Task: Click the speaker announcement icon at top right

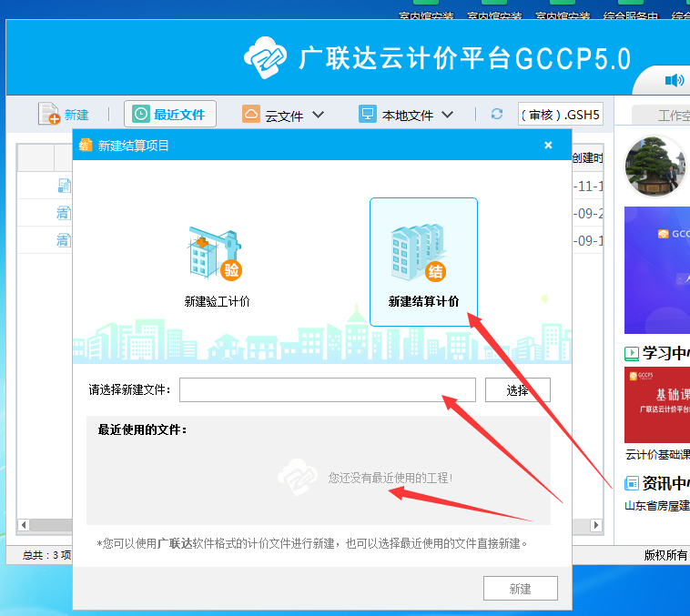Action: [x=675, y=80]
